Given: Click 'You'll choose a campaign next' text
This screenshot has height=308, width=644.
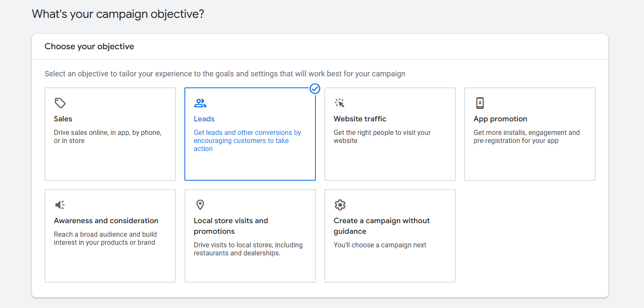Looking at the screenshot, I should [380, 245].
